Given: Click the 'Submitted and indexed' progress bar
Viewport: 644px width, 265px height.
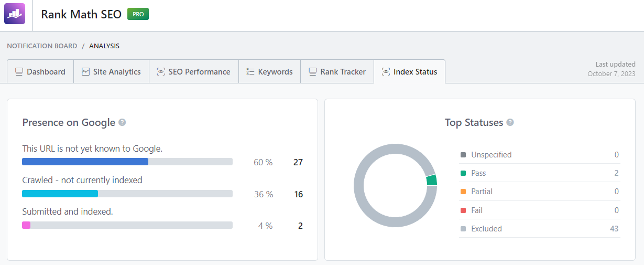Looking at the screenshot, I should click(127, 225).
